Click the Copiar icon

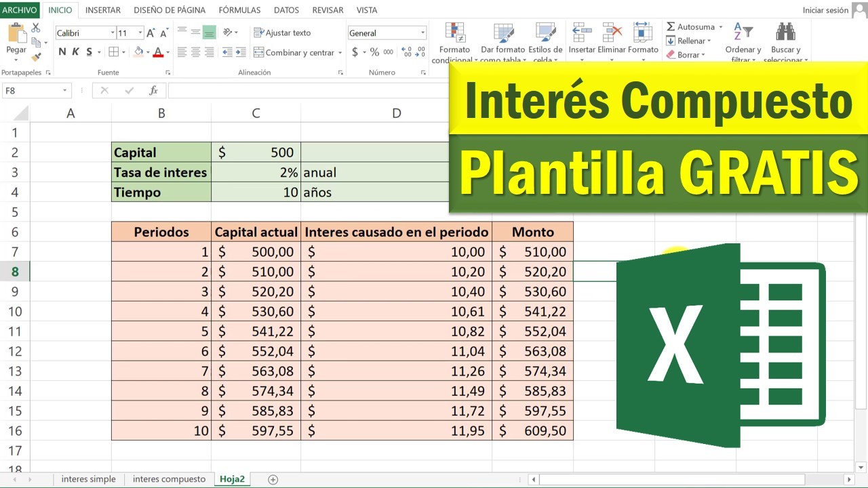[36, 42]
